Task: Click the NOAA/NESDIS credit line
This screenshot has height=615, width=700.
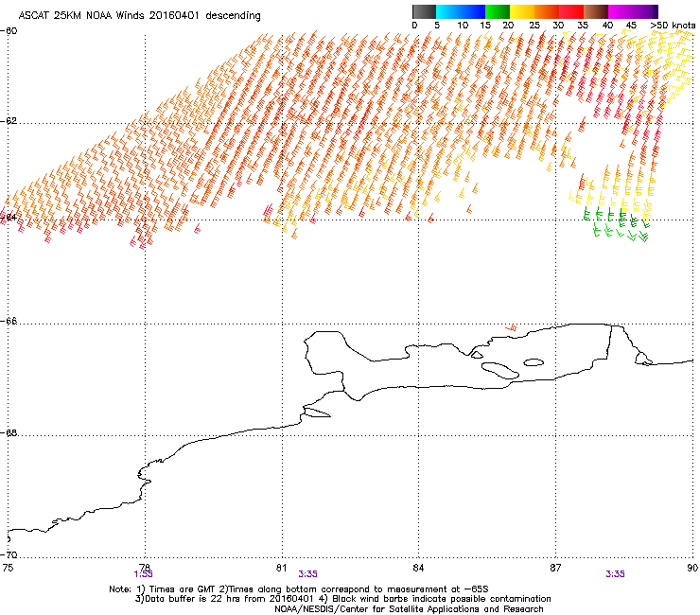Action: pos(409,609)
